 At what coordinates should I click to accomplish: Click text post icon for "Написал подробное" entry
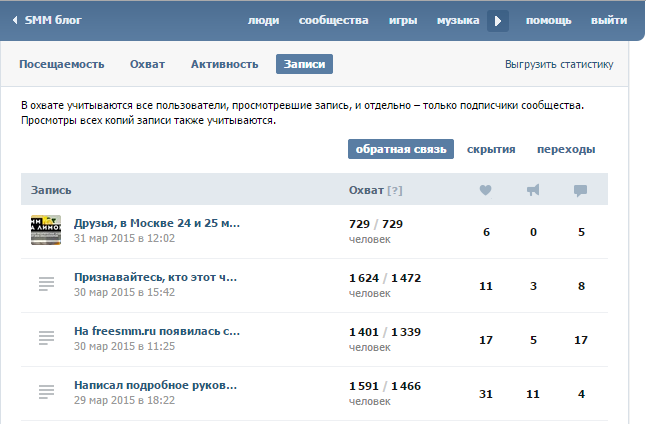tap(45, 392)
